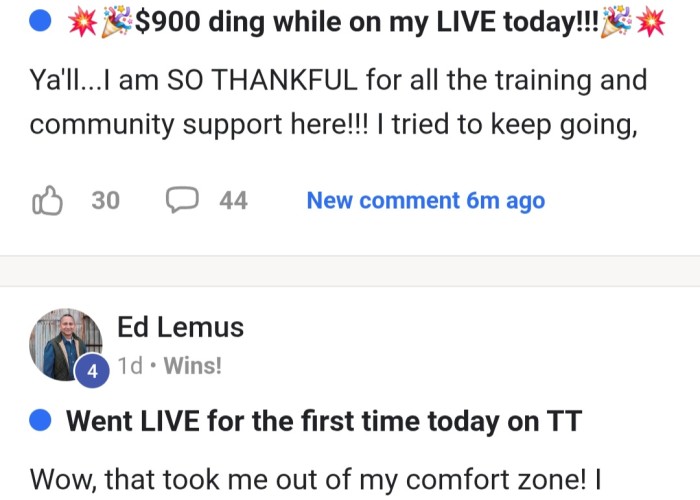This screenshot has width=700, height=500.
Task: Open the $900 ding while on my LIVE post
Action: coord(367,21)
